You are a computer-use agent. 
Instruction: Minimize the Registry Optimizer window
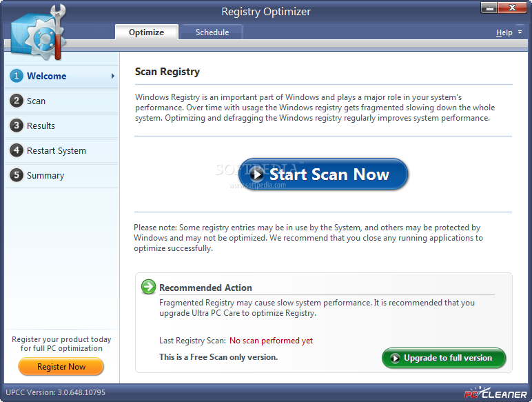(x=489, y=8)
